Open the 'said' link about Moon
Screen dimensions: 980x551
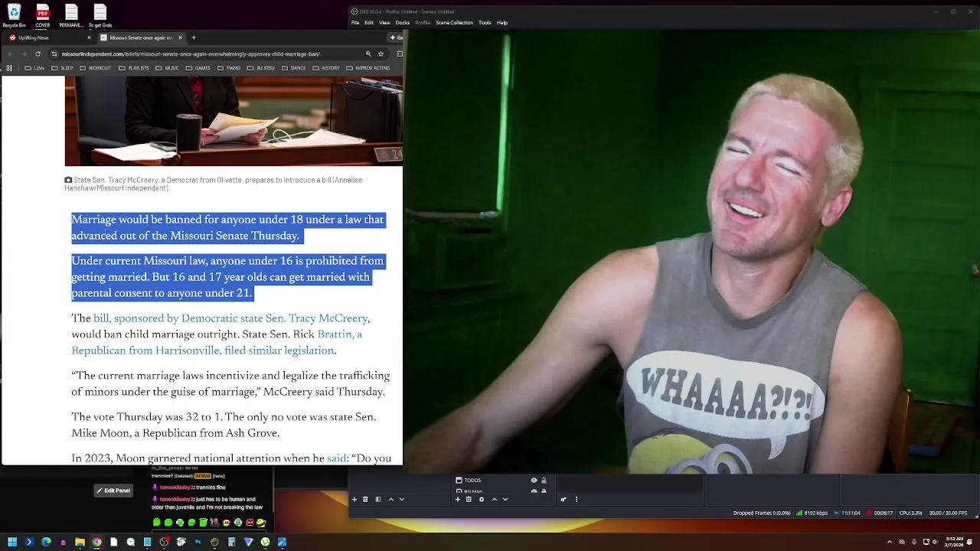tap(337, 458)
